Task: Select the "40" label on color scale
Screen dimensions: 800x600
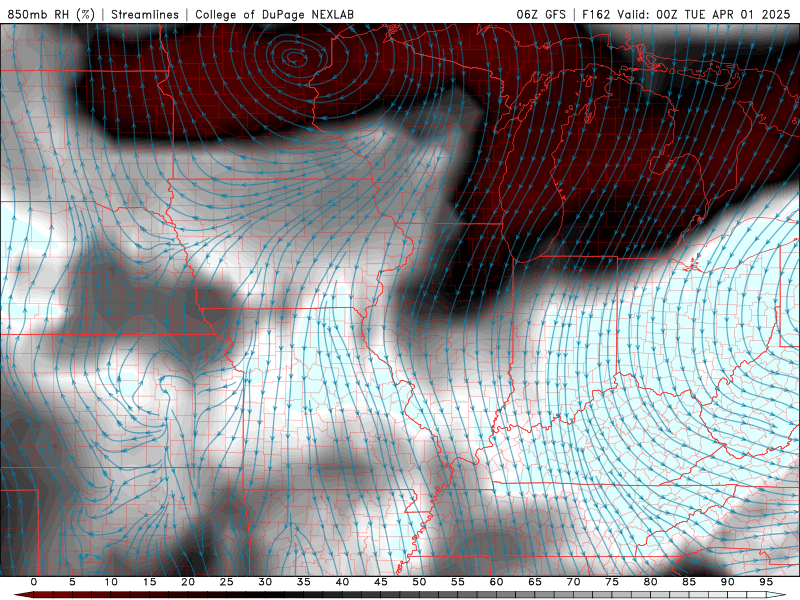Action: click(x=342, y=582)
